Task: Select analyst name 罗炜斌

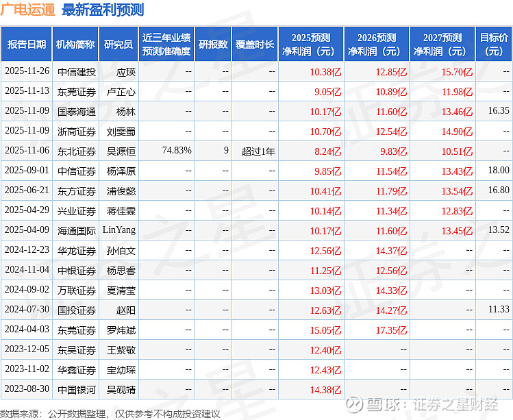Action: point(121,330)
